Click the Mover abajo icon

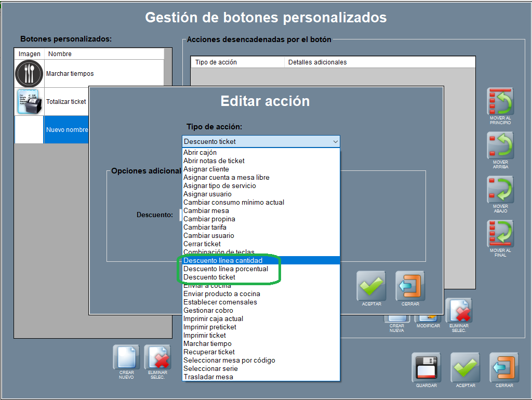pyautogui.click(x=500, y=190)
